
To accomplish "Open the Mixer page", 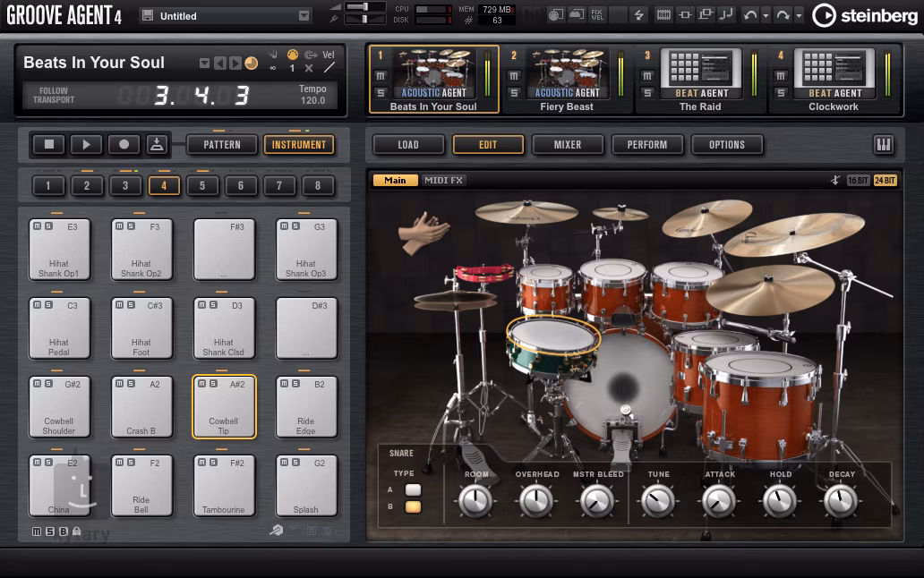I will coord(567,144).
